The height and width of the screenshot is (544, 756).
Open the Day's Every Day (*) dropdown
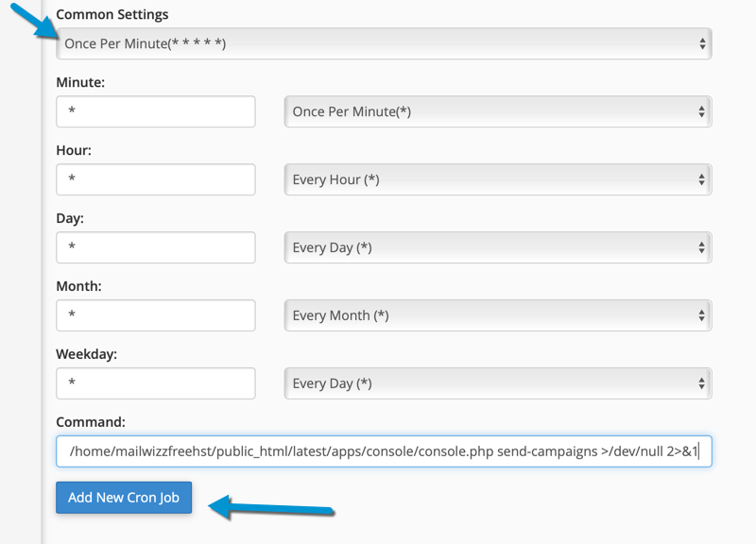(x=498, y=247)
